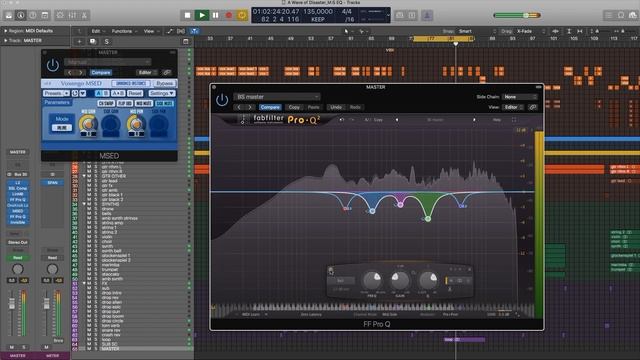Viewport: 640px width, 360px height.
Task: Open the Presets dropdown in Voxengo MSED
Action: 56,93
